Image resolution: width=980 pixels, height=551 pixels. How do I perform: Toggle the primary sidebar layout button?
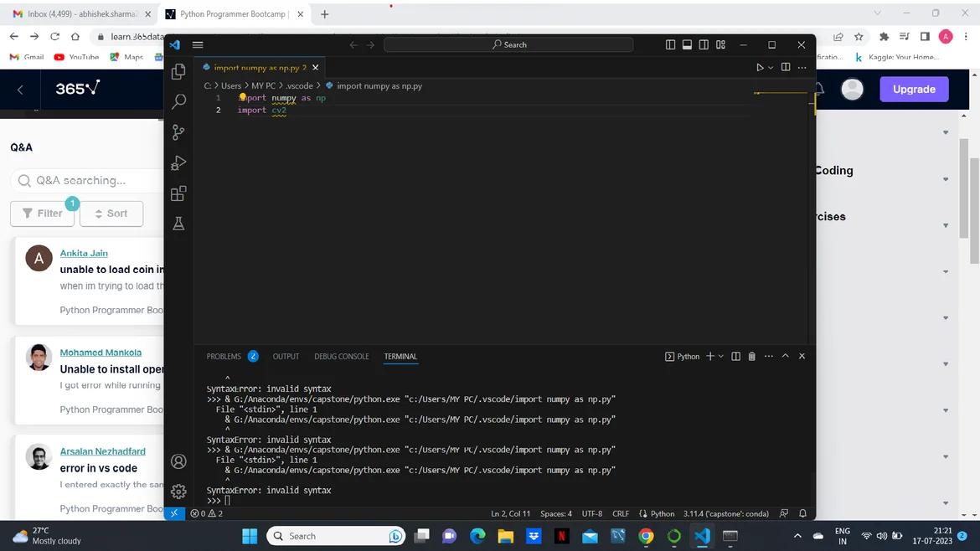click(x=670, y=45)
